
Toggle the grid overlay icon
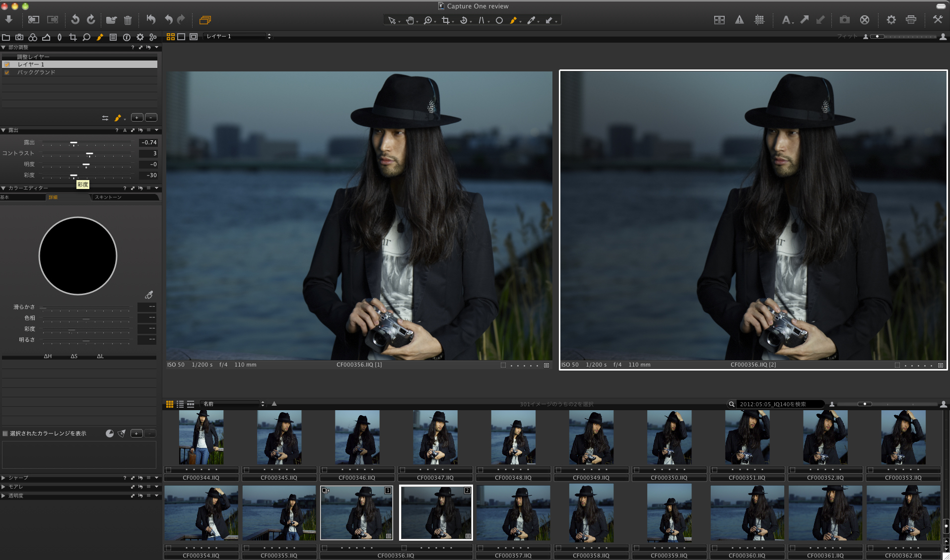[x=759, y=20]
